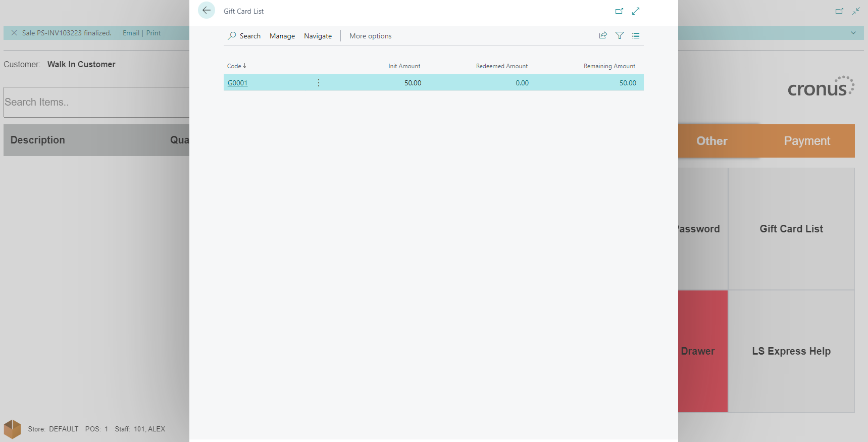Image resolution: width=868 pixels, height=442 pixels.
Task: Open gift card G0001 link
Action: click(237, 83)
